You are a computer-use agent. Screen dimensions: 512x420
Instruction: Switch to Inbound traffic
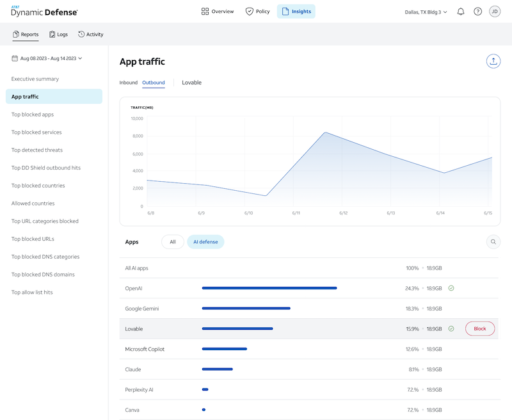(x=129, y=83)
